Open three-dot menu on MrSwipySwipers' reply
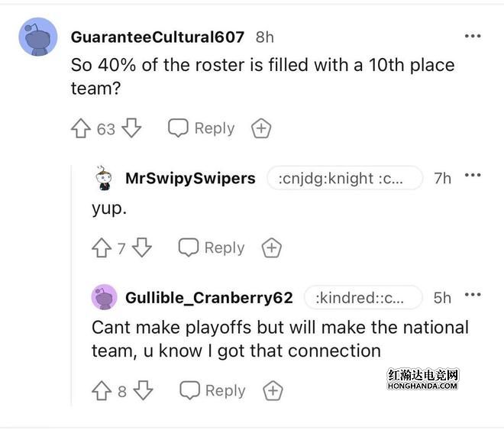This screenshot has height=430, width=504. pos(473,176)
